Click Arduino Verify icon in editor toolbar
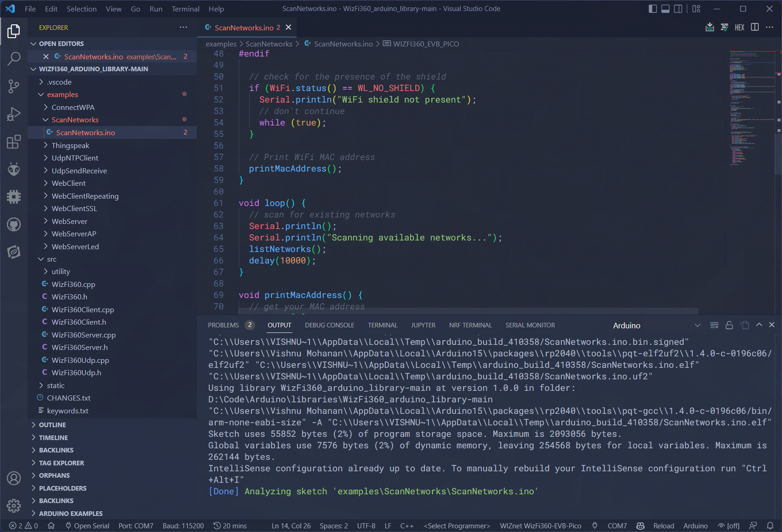 coord(725,27)
